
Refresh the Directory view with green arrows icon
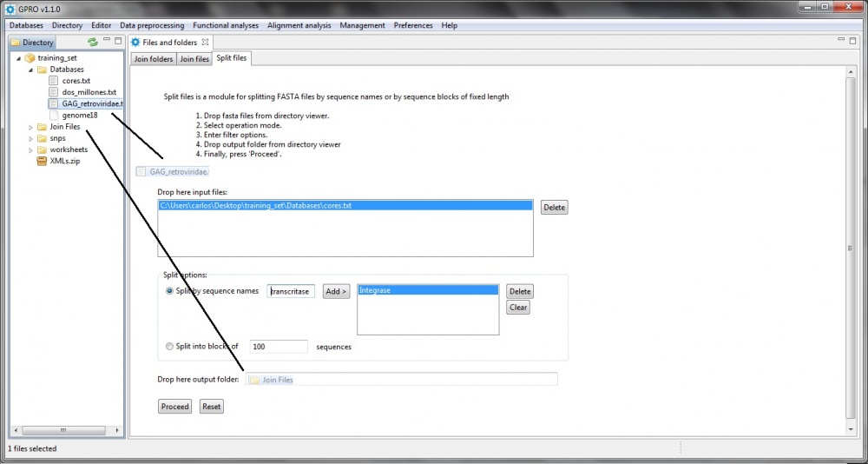(x=93, y=42)
